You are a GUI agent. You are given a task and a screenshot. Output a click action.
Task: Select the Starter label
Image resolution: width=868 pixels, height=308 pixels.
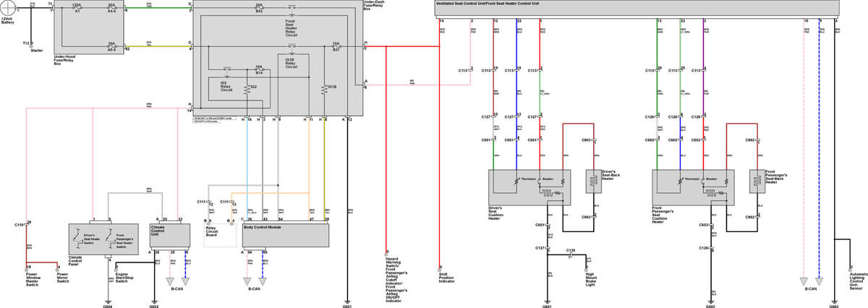37,51
